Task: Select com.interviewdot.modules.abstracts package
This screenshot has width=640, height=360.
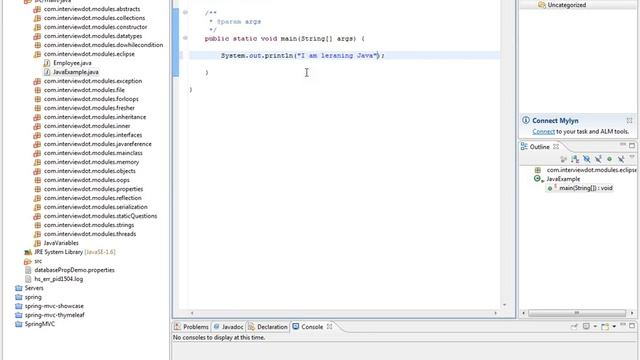Action: pyautogui.click(x=92, y=9)
